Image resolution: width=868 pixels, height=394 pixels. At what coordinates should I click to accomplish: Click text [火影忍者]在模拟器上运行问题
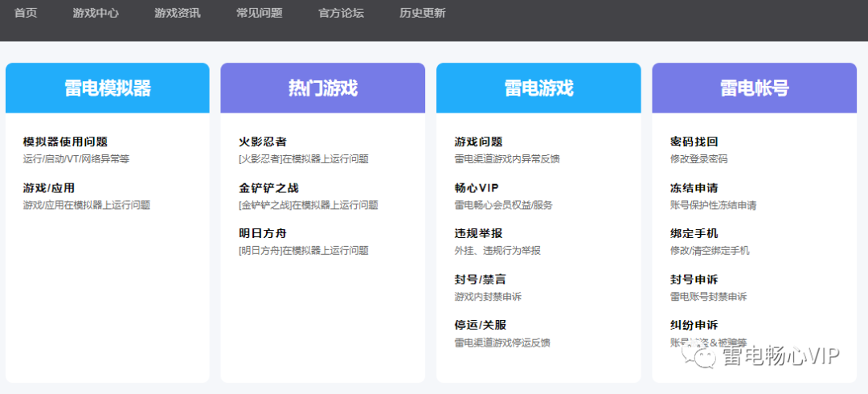304,159
